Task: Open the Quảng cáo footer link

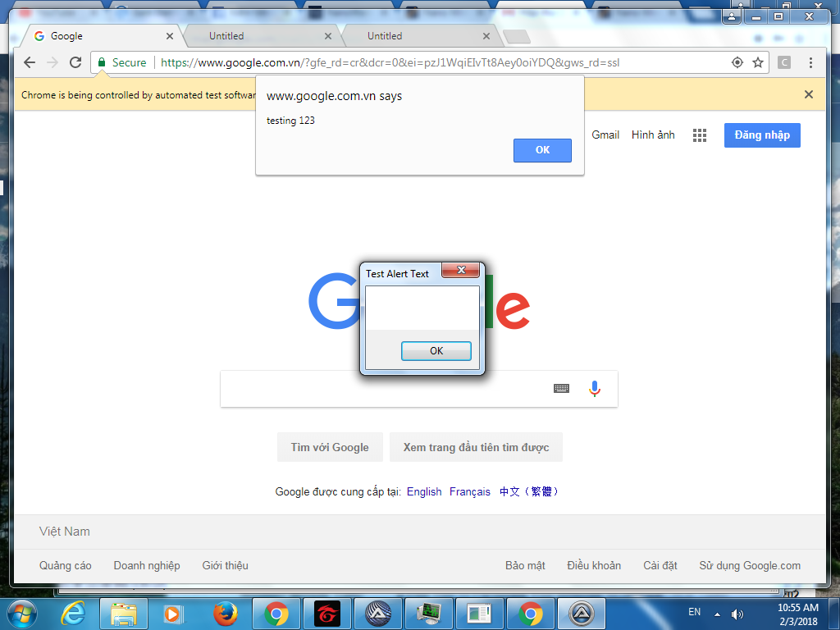Action: tap(66, 566)
